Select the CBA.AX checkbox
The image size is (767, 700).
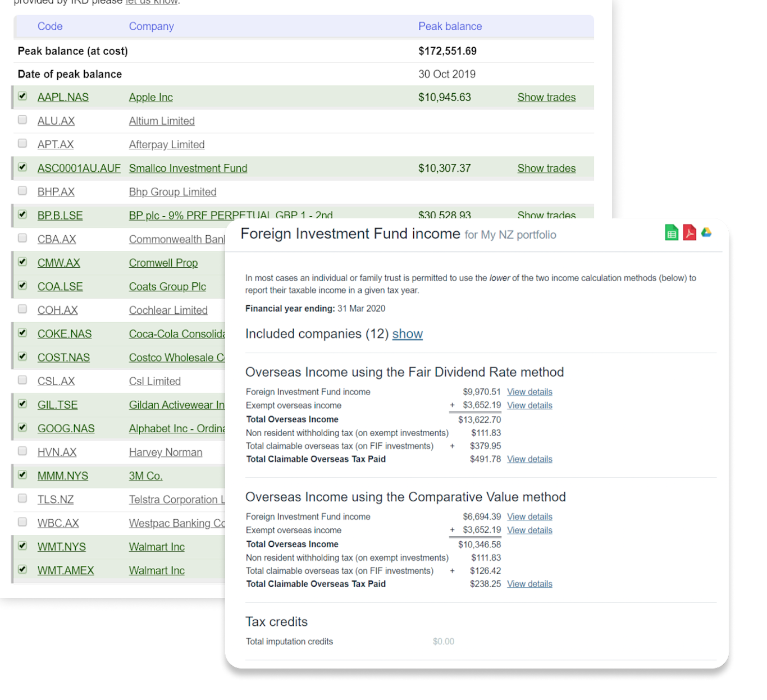pos(22,238)
